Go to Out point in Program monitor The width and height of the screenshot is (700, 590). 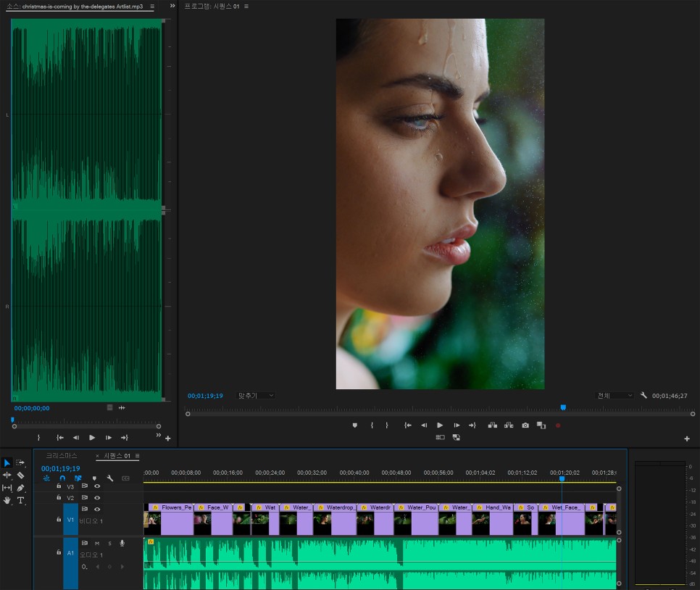[472, 425]
